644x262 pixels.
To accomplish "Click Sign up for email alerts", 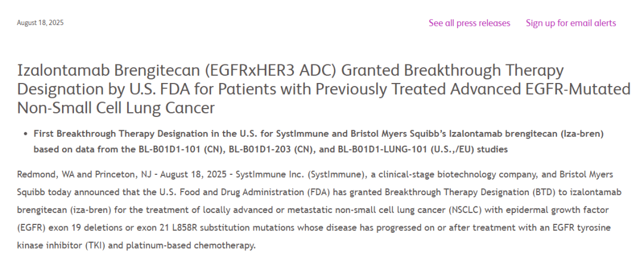I will 571,23.
